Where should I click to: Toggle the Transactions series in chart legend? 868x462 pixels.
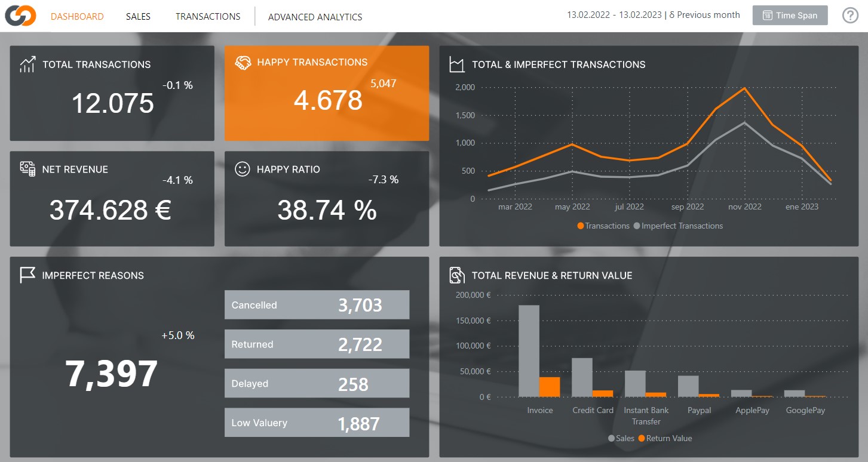[603, 226]
